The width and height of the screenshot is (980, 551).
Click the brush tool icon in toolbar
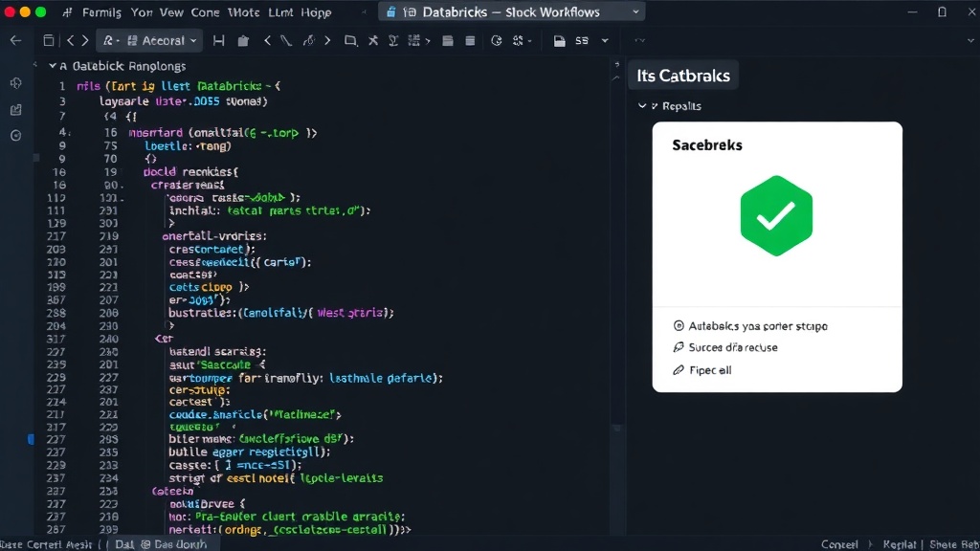click(309, 40)
